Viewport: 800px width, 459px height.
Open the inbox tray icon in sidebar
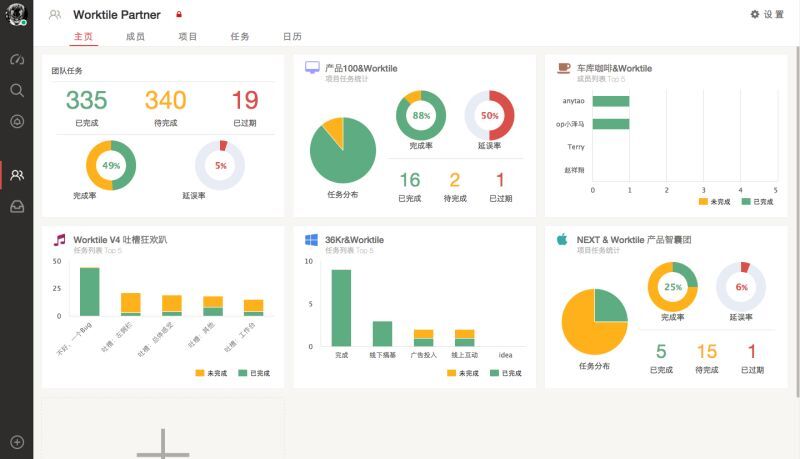click(16, 207)
